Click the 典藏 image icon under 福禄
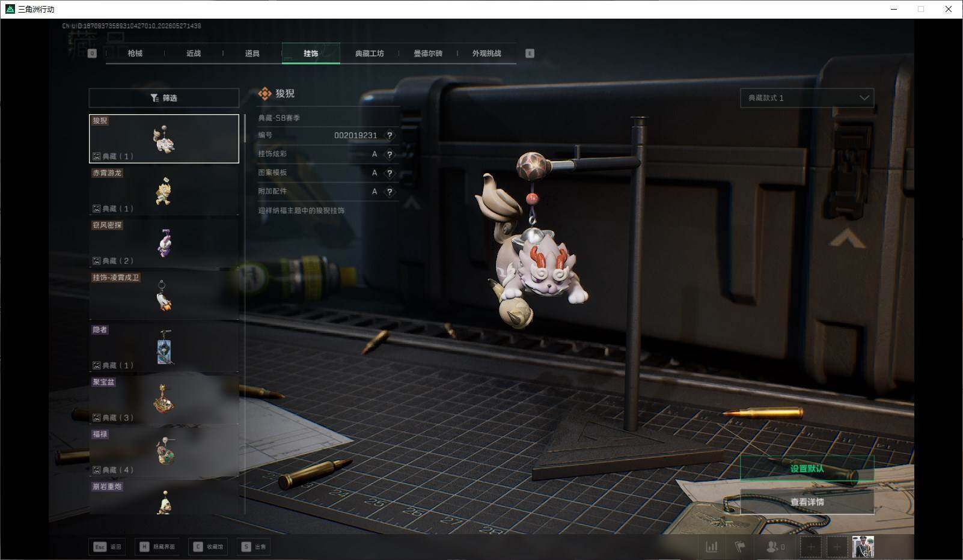 point(96,470)
